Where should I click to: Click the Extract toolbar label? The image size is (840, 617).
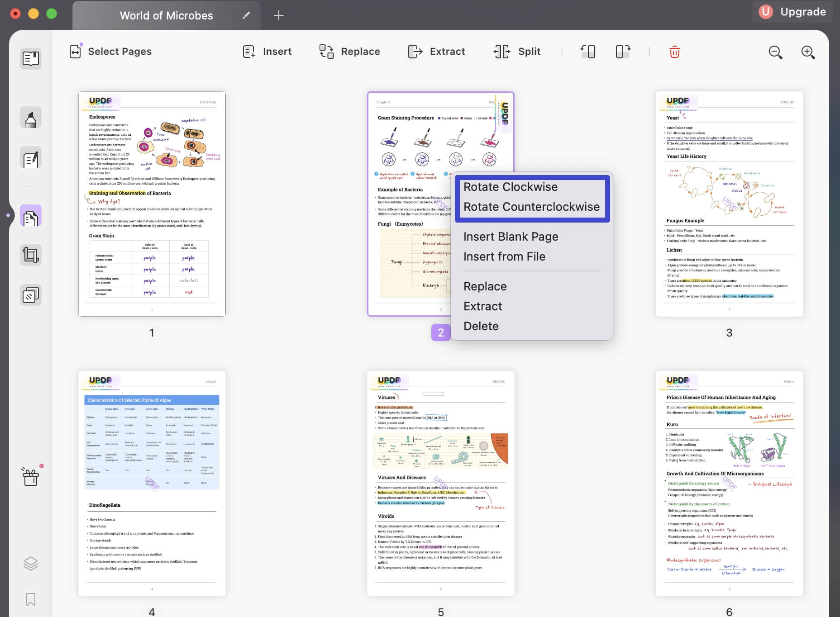tap(447, 52)
